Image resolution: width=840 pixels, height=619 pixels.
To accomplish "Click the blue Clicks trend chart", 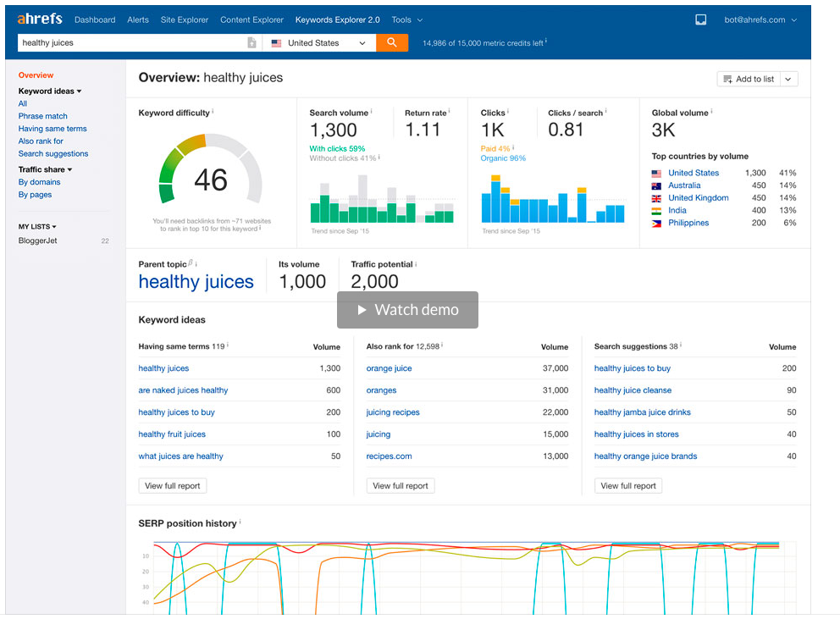I will click(553, 199).
